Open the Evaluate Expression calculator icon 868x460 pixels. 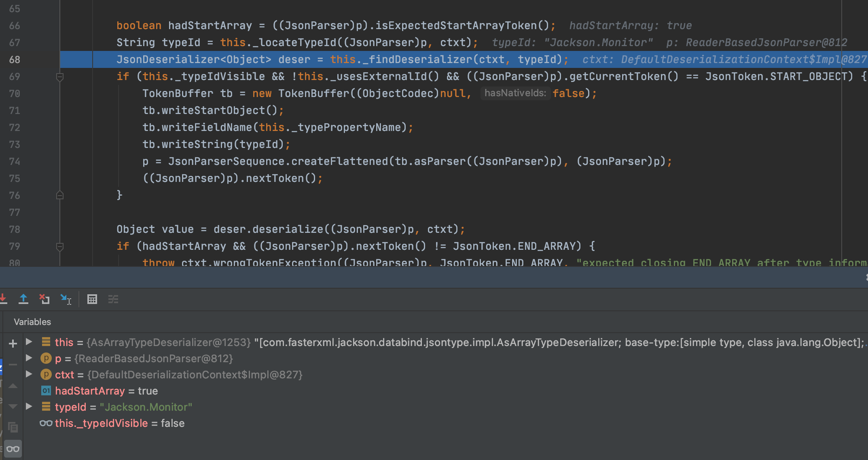(x=92, y=299)
